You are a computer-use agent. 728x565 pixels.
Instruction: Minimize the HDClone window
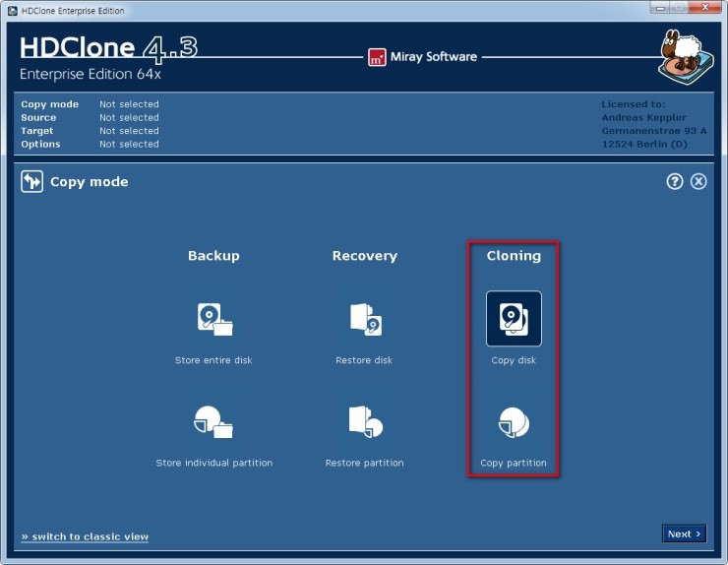pyautogui.click(x=660, y=8)
